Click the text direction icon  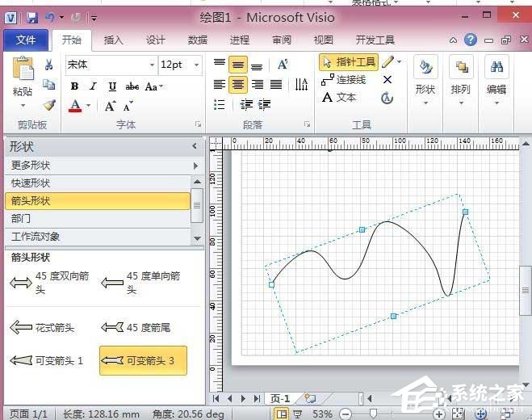pos(301,84)
